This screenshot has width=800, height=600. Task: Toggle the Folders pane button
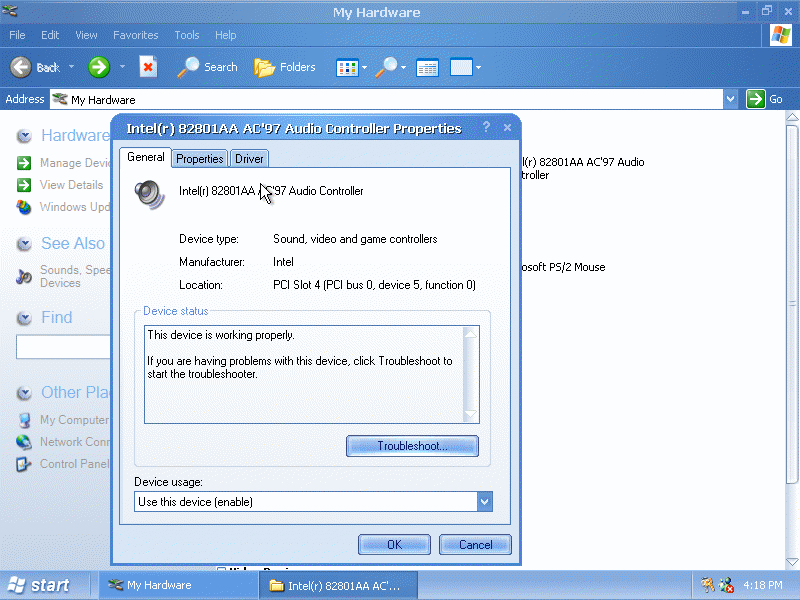pyautogui.click(x=285, y=67)
